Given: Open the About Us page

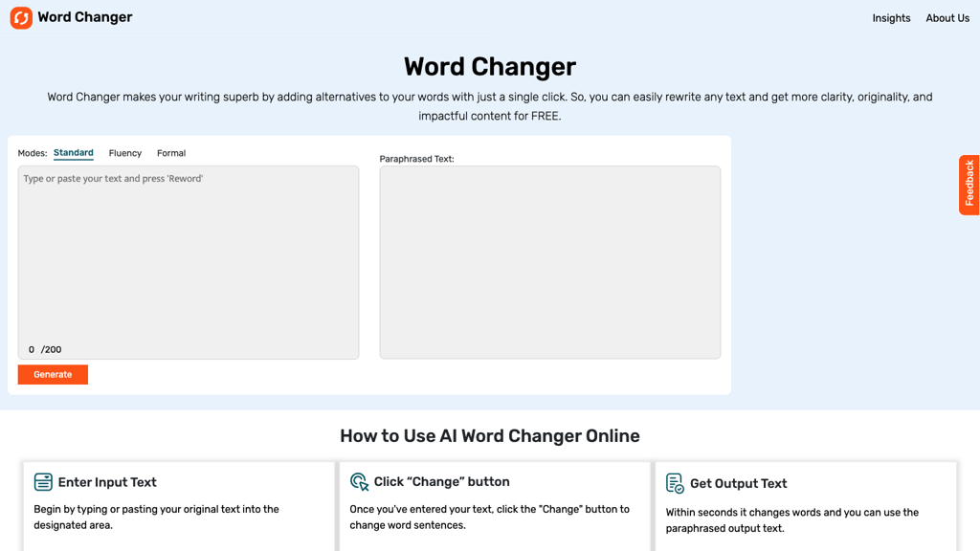Looking at the screenshot, I should tap(947, 17).
